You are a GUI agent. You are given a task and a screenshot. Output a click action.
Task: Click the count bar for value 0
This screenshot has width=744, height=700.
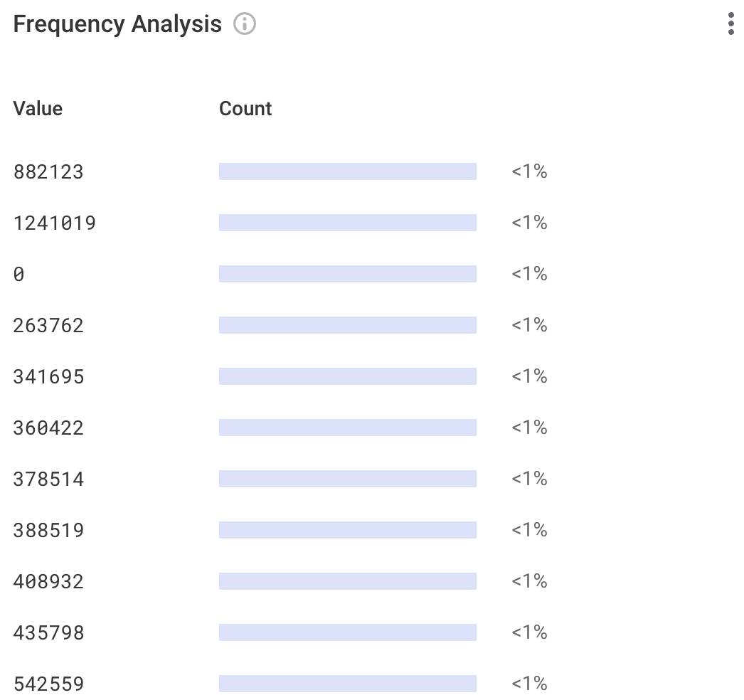pos(348,273)
